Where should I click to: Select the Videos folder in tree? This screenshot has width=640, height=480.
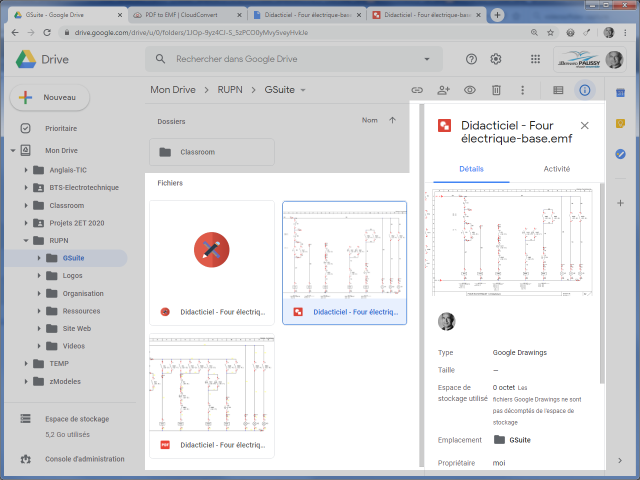(73, 346)
